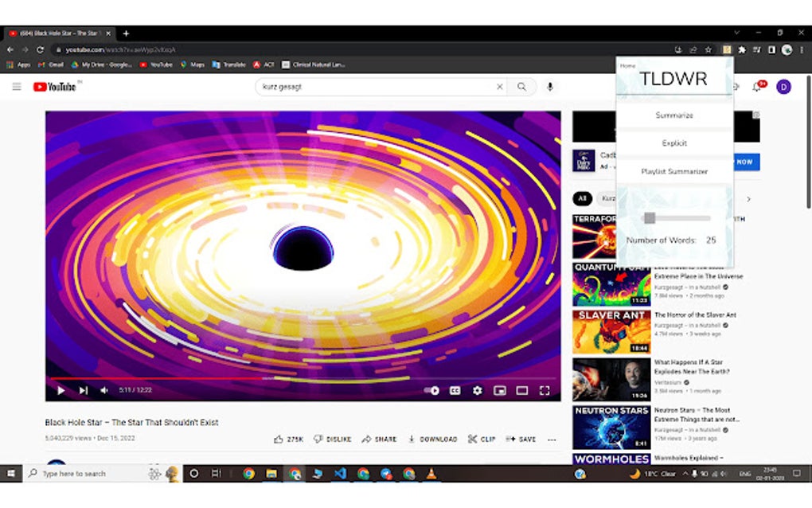Click the share page icon in address bar

pyautogui.click(x=693, y=49)
